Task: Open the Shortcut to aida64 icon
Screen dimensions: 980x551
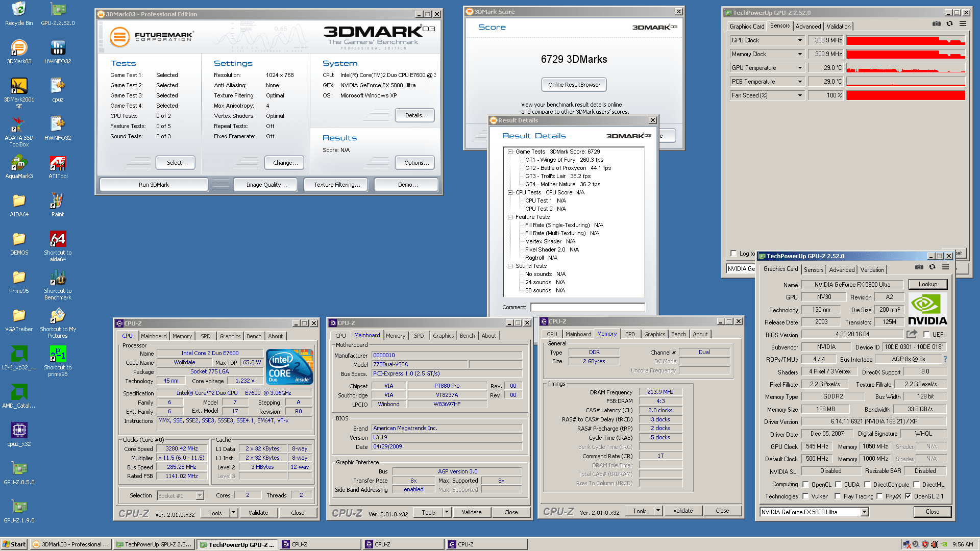Action: pos(58,246)
